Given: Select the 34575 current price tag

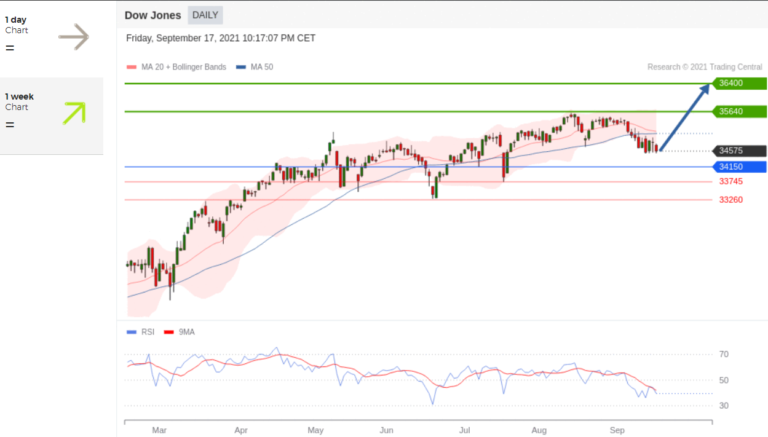Looking at the screenshot, I should [740, 151].
